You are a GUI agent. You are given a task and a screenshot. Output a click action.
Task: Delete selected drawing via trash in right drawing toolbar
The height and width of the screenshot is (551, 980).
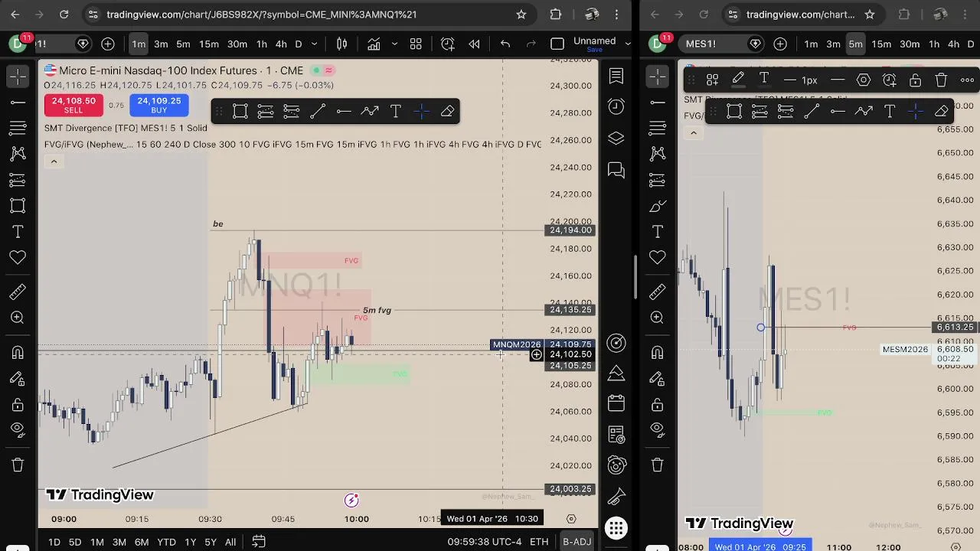(x=941, y=80)
